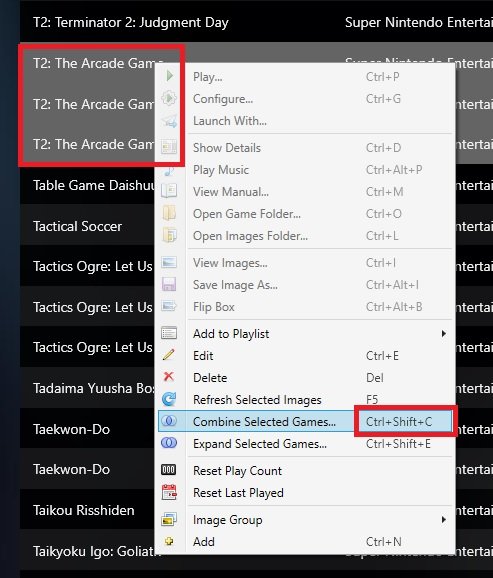Click the Refresh Selected Images icon
493x578 pixels.
tap(169, 399)
